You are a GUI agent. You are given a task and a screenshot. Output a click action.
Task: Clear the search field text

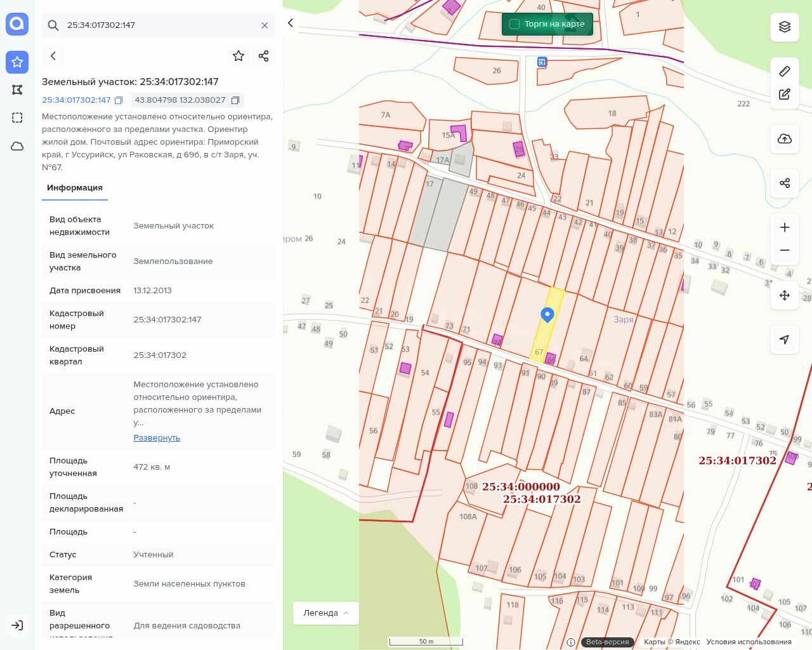coord(265,25)
